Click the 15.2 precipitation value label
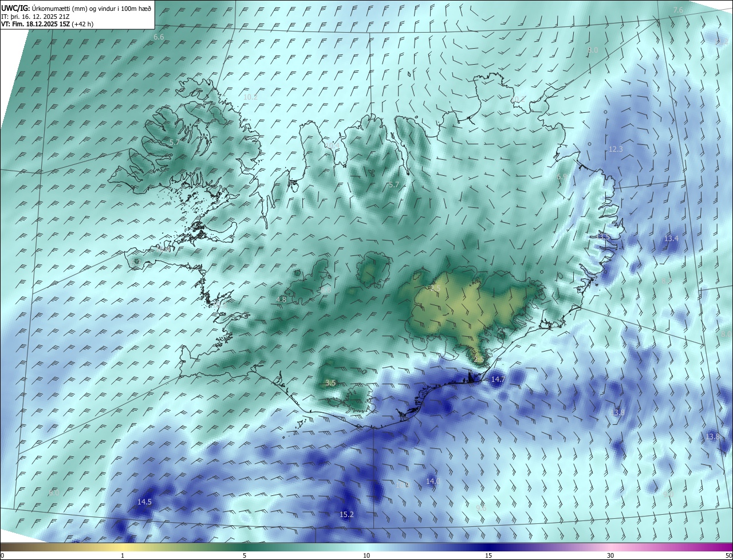 pos(347,515)
